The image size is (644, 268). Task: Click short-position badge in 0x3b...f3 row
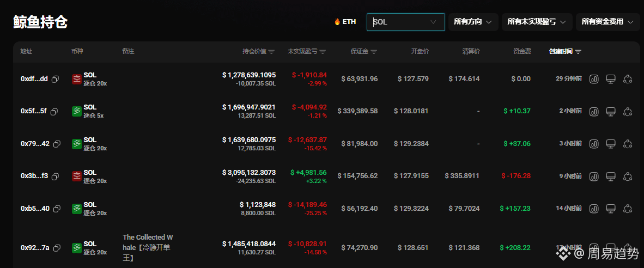pos(77,176)
